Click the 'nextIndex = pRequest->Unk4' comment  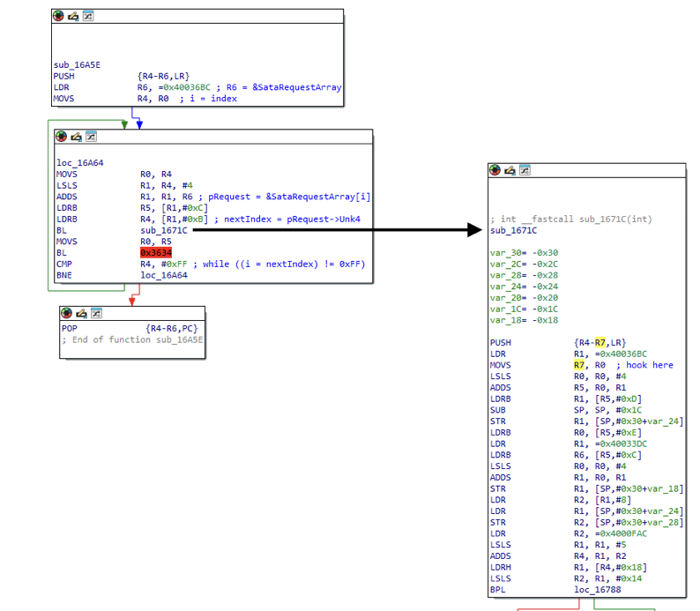(x=292, y=220)
